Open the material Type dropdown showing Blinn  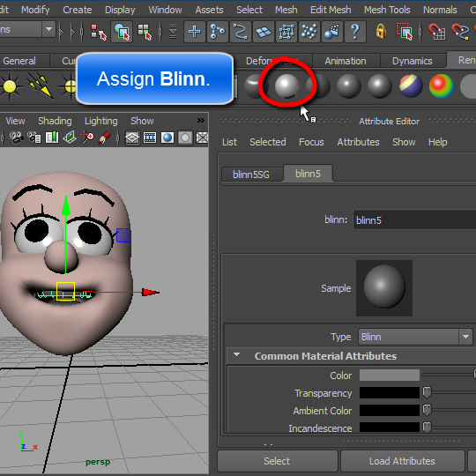(415, 337)
